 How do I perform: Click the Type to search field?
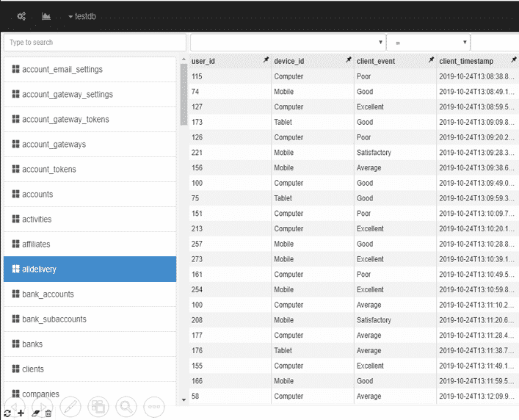(95, 43)
